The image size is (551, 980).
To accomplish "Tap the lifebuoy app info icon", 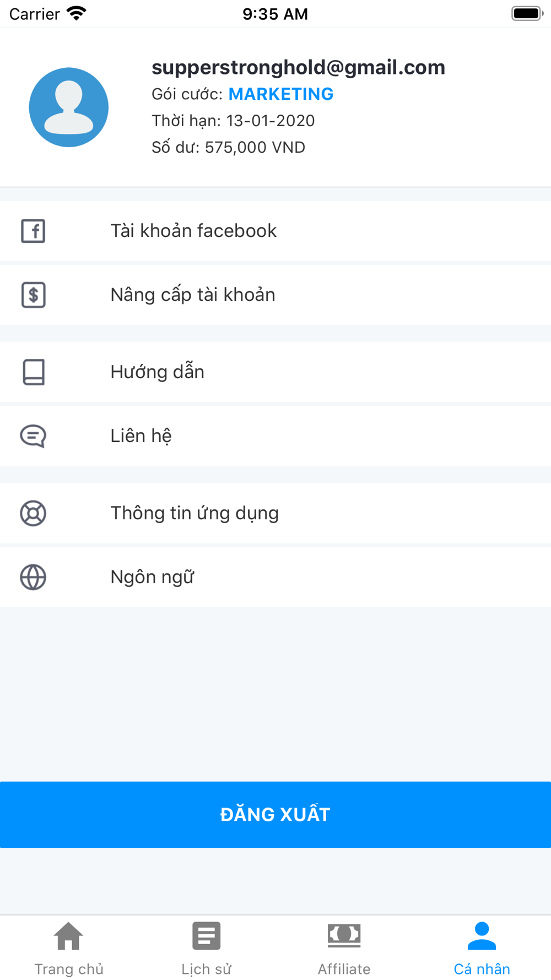I will coord(33,513).
